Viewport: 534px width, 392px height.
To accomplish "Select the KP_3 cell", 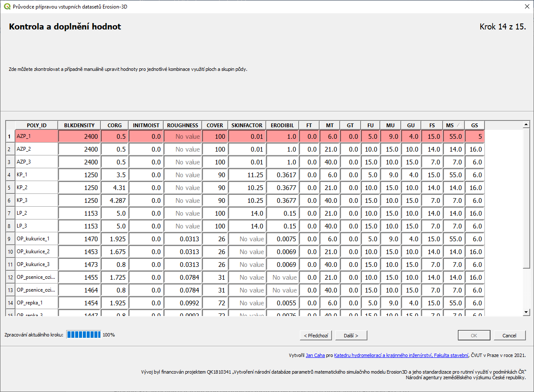I will tap(37, 200).
